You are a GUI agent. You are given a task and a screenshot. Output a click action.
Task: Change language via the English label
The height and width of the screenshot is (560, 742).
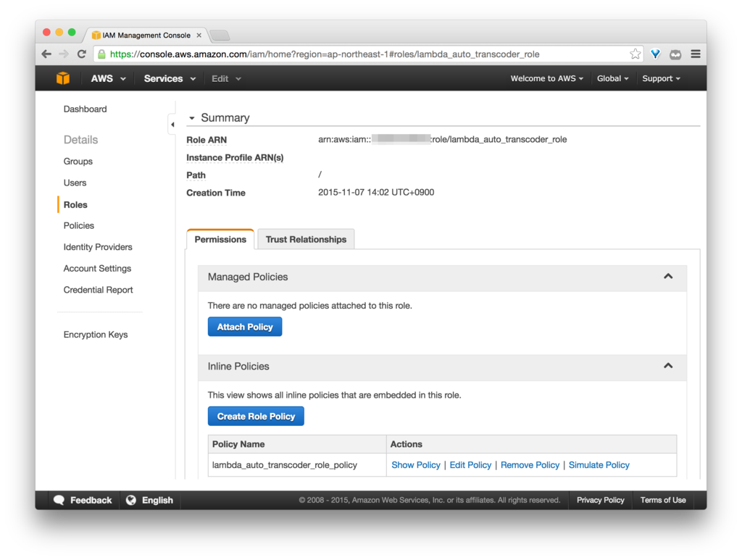click(x=157, y=500)
